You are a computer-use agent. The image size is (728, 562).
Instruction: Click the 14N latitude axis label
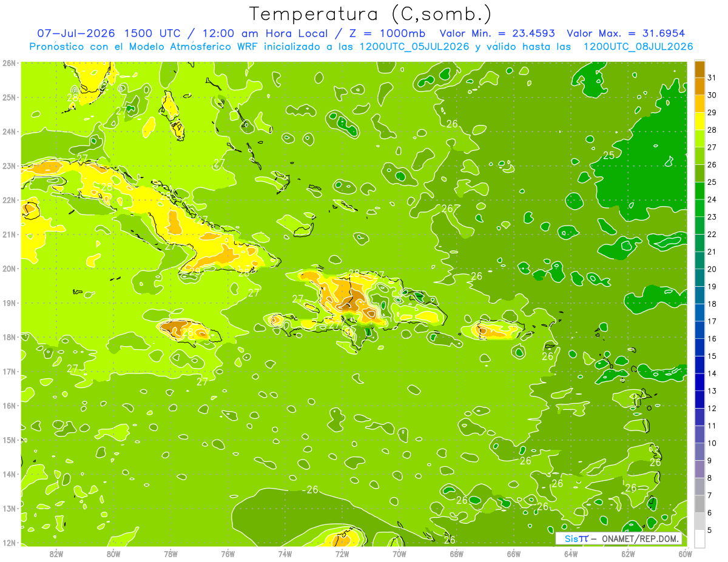[9, 474]
